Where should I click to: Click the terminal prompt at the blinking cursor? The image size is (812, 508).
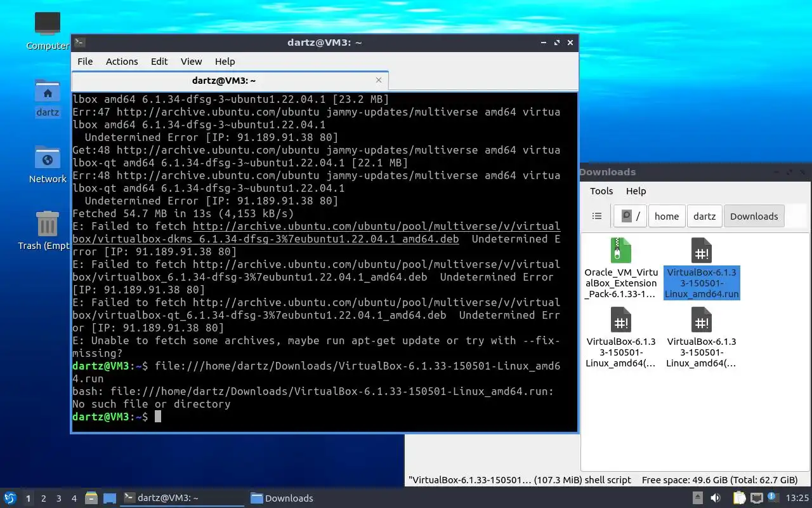(158, 417)
